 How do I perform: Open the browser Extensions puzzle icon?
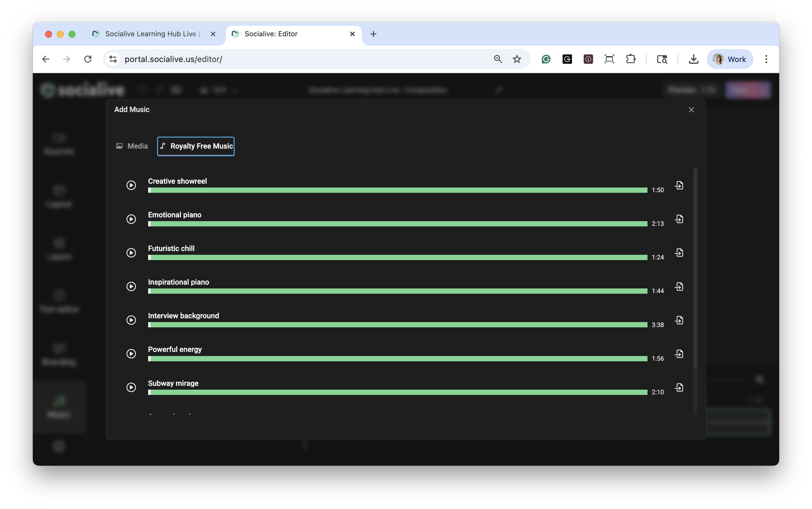coord(631,59)
